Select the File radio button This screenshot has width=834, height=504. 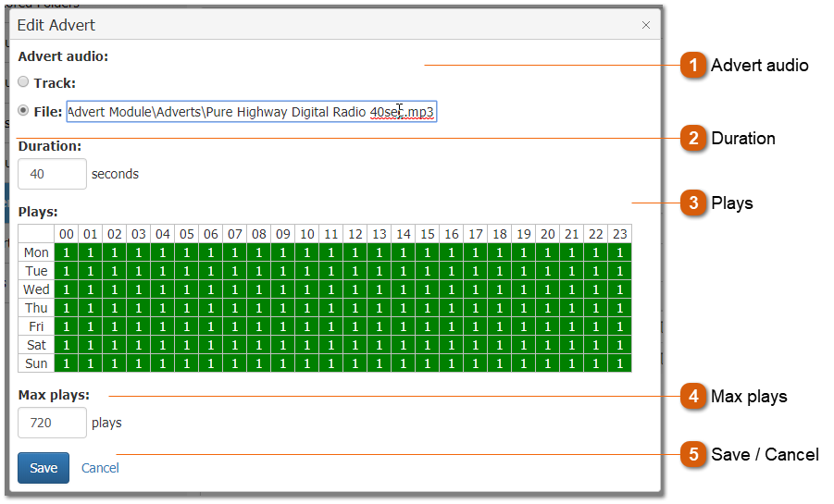pyautogui.click(x=24, y=111)
